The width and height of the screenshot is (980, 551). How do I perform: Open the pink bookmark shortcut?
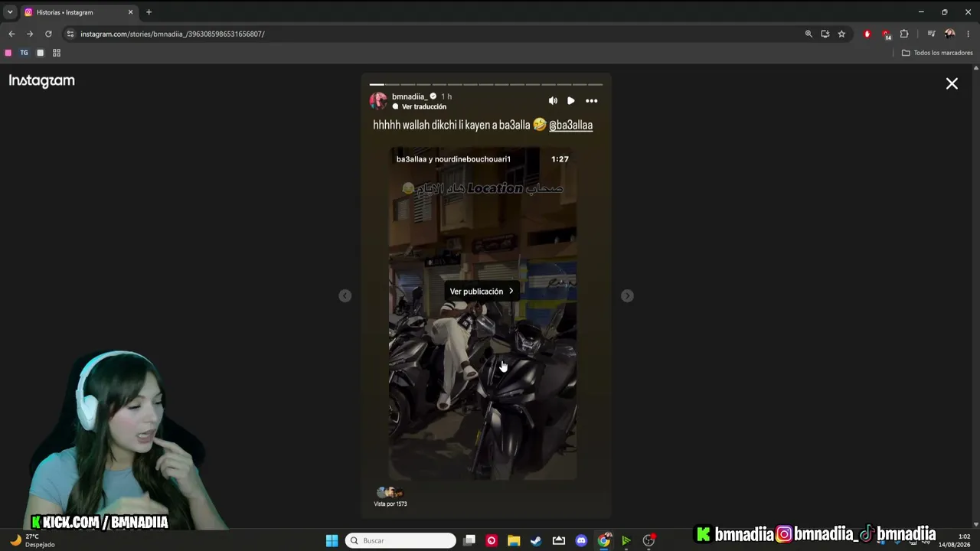tap(8, 53)
